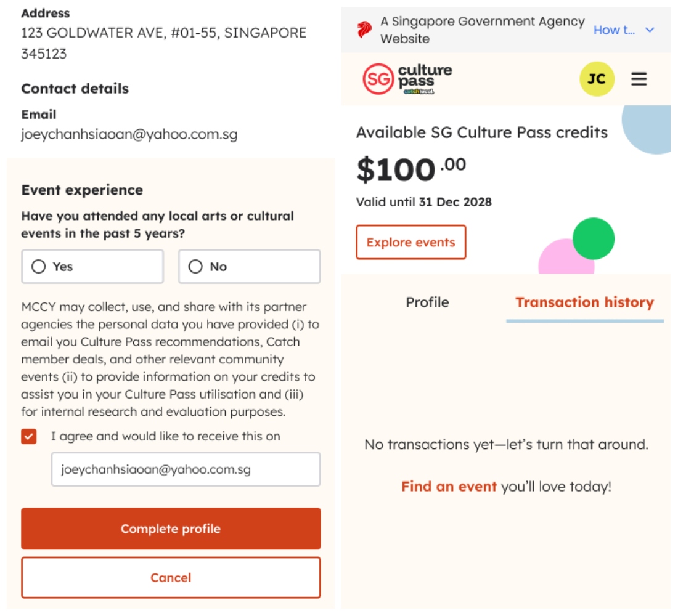Open the hamburger menu
This screenshot has height=616, width=678.
(639, 79)
